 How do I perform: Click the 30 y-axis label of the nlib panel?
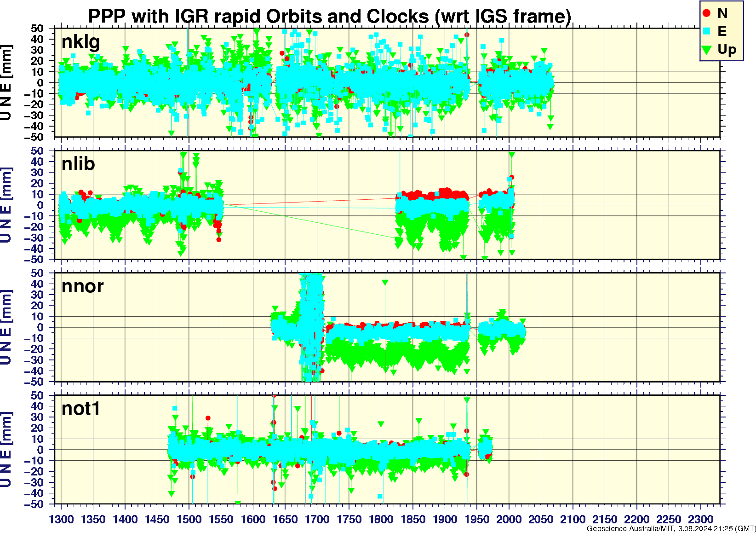pos(37,173)
